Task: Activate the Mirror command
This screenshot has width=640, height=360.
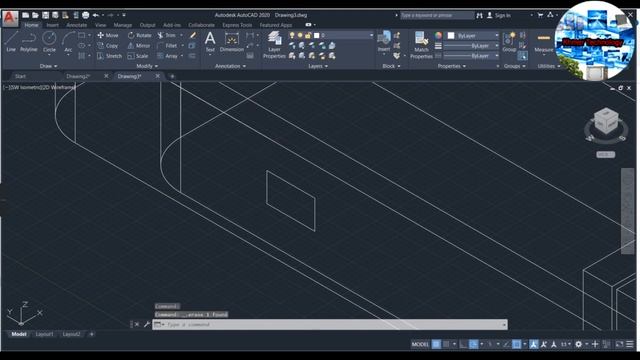Action: click(139, 46)
